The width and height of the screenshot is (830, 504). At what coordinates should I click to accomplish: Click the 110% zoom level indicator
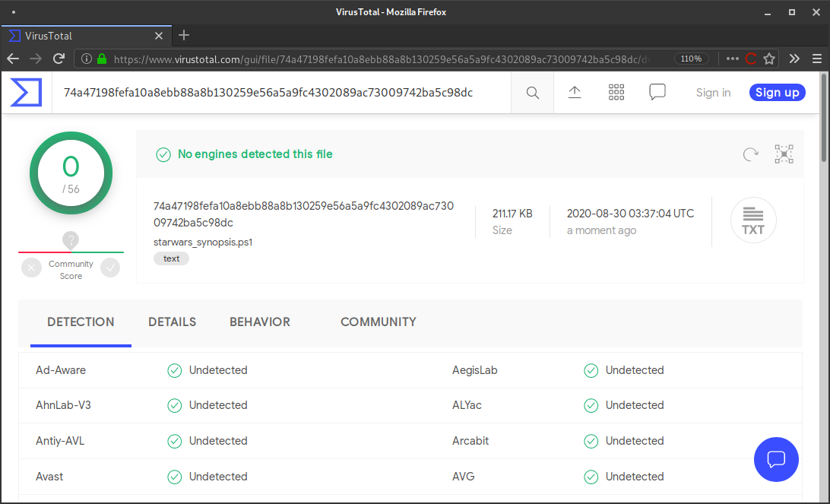click(692, 59)
